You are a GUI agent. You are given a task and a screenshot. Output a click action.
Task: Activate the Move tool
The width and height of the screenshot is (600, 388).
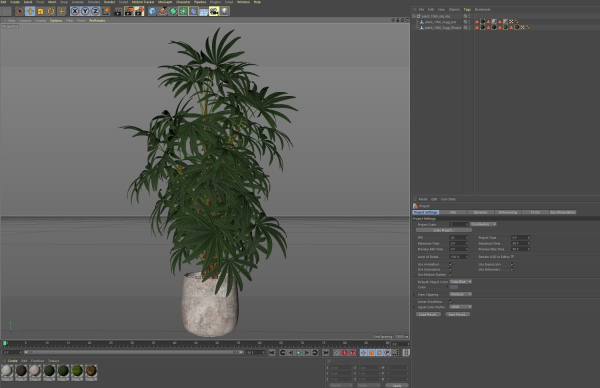(x=30, y=11)
